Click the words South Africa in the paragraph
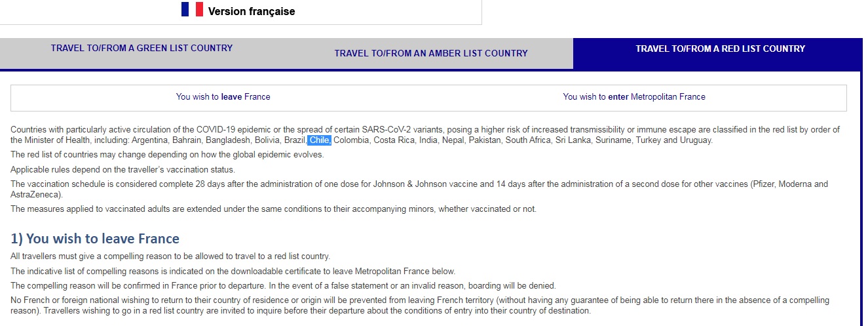The image size is (868, 326). (x=528, y=140)
